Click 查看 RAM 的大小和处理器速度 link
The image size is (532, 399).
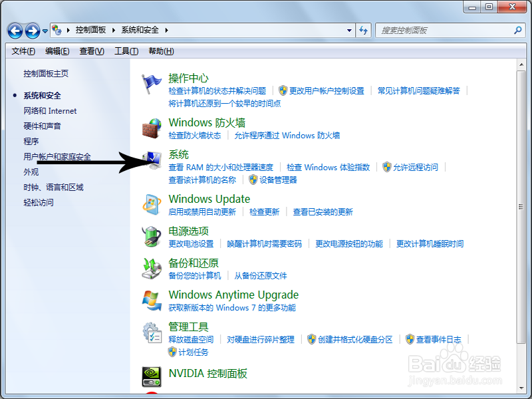click(x=221, y=168)
